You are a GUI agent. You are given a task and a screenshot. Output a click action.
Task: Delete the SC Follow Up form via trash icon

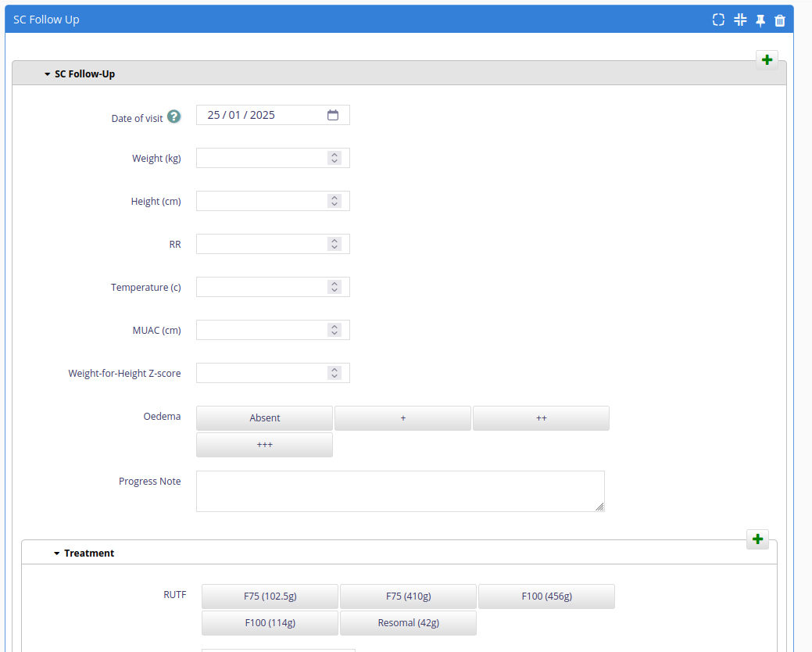pos(780,20)
